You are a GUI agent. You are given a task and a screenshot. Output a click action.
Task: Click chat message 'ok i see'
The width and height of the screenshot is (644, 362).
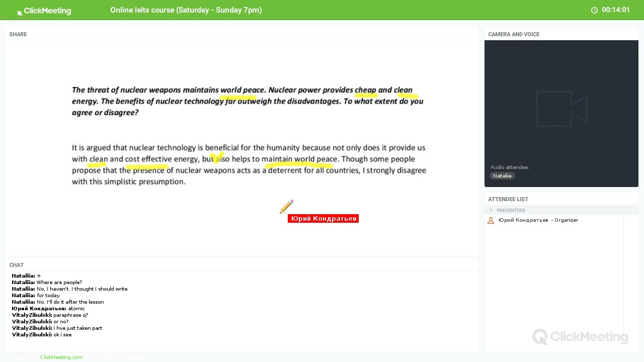(62, 334)
